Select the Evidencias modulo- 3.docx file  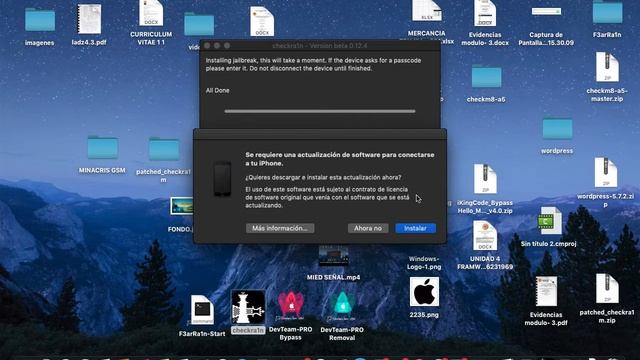coord(485,13)
